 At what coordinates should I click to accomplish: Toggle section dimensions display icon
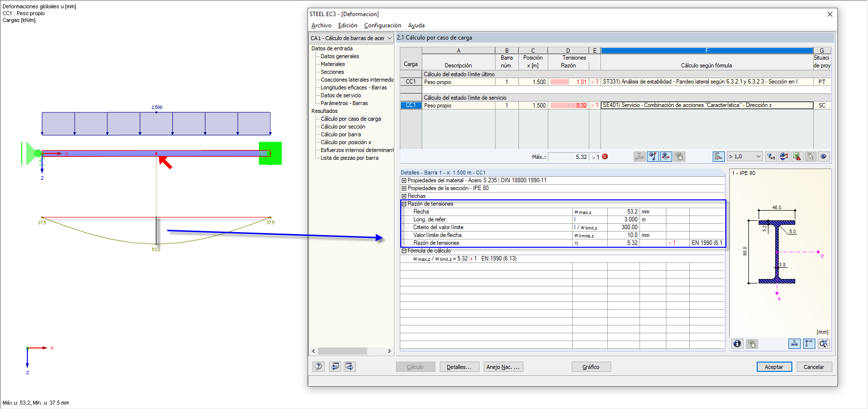794,344
